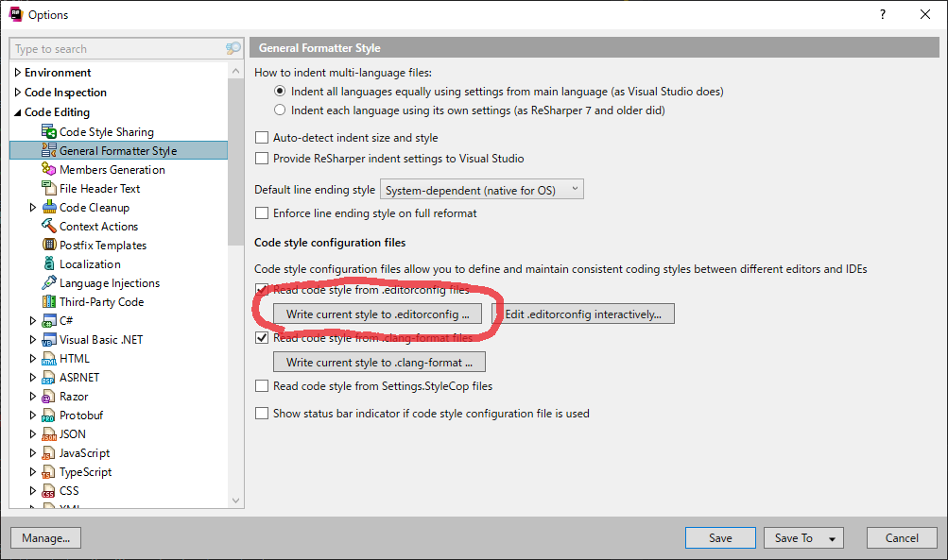Click the TypeScript file icon
The image size is (948, 560).
[x=49, y=472]
